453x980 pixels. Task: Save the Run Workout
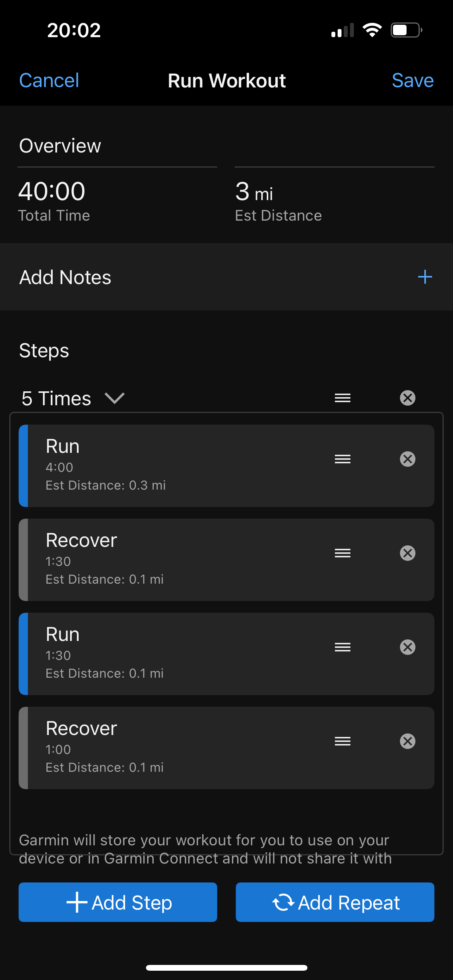point(412,81)
